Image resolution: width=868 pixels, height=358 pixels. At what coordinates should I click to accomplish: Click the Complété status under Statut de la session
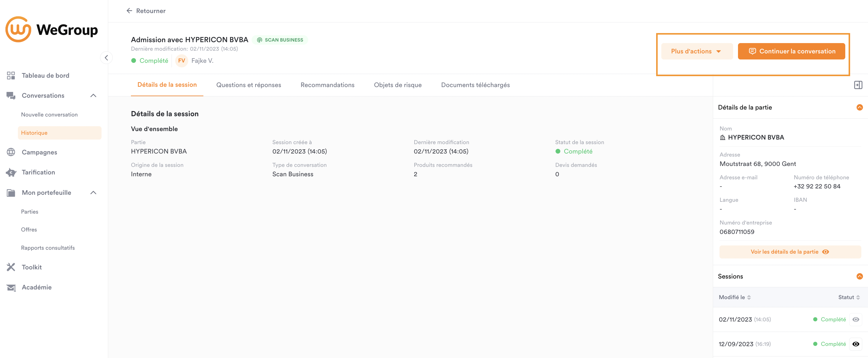[x=574, y=151]
